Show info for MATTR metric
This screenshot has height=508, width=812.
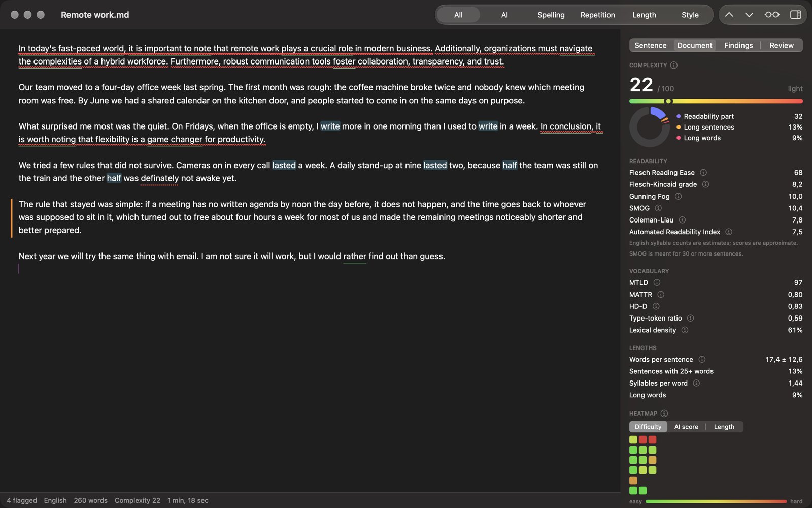pos(661,295)
